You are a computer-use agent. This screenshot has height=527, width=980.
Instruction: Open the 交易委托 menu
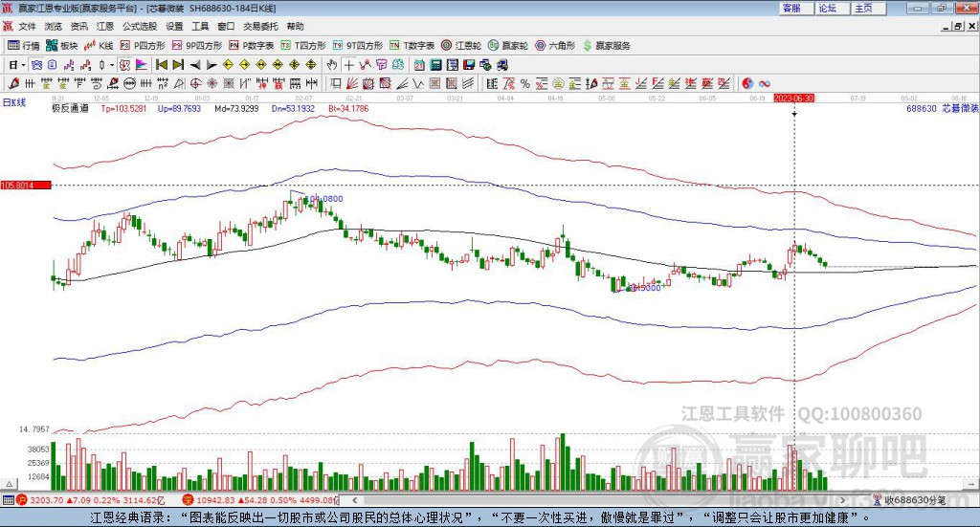260,26
